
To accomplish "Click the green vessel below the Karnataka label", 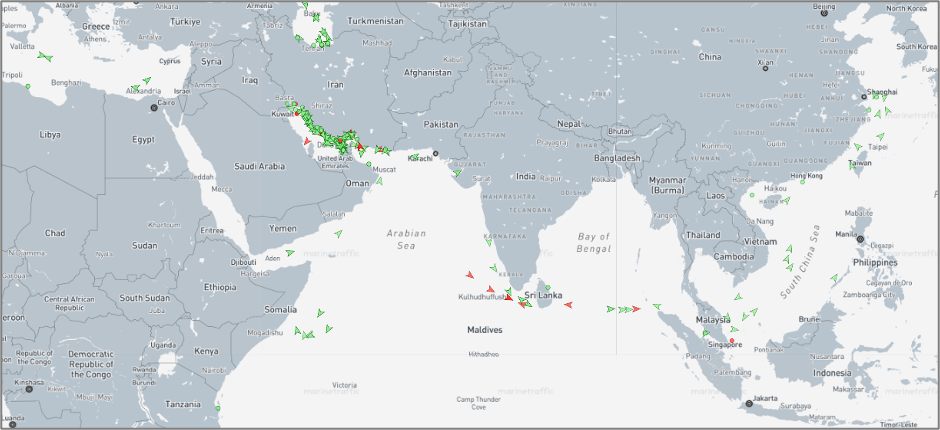I will [489, 242].
